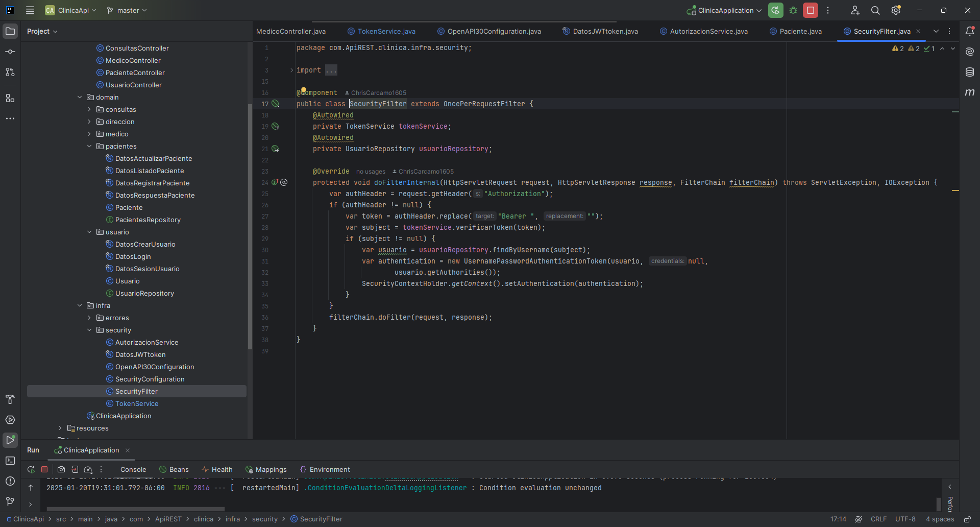980x527 pixels.
Task: Rerun app in Run panel toolbar
Action: 31,469
